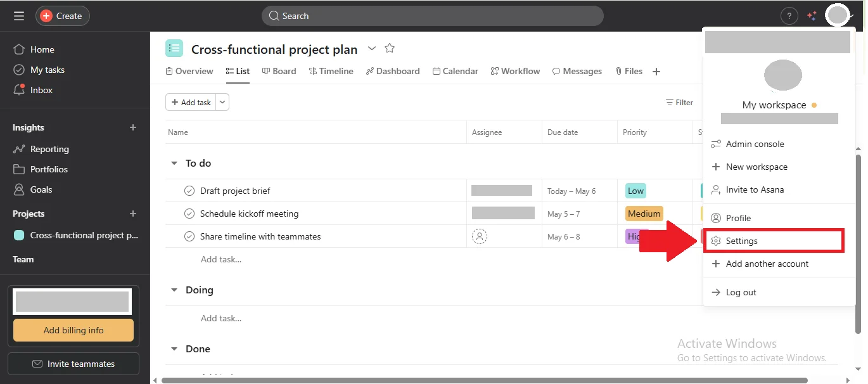Switch to List tab
868x384 pixels.
click(238, 71)
